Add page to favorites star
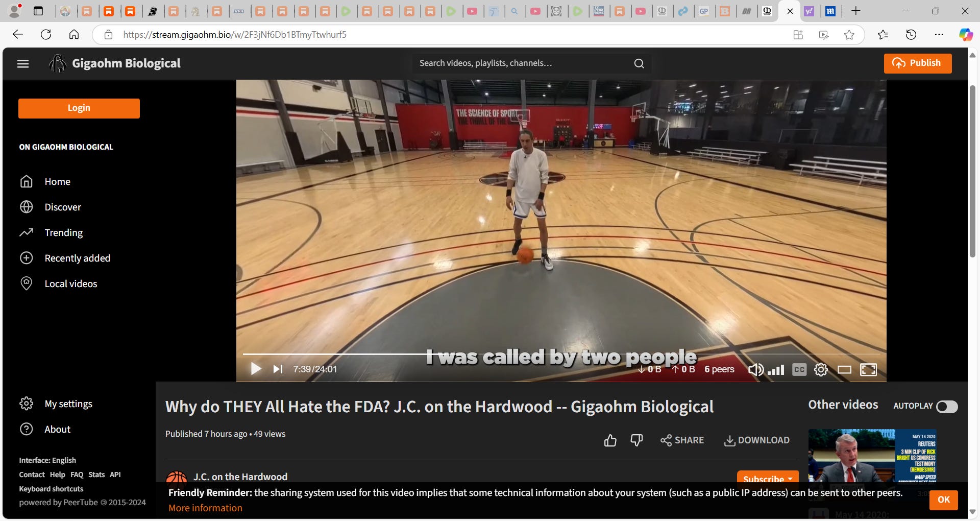This screenshot has width=980, height=521. tap(849, 35)
